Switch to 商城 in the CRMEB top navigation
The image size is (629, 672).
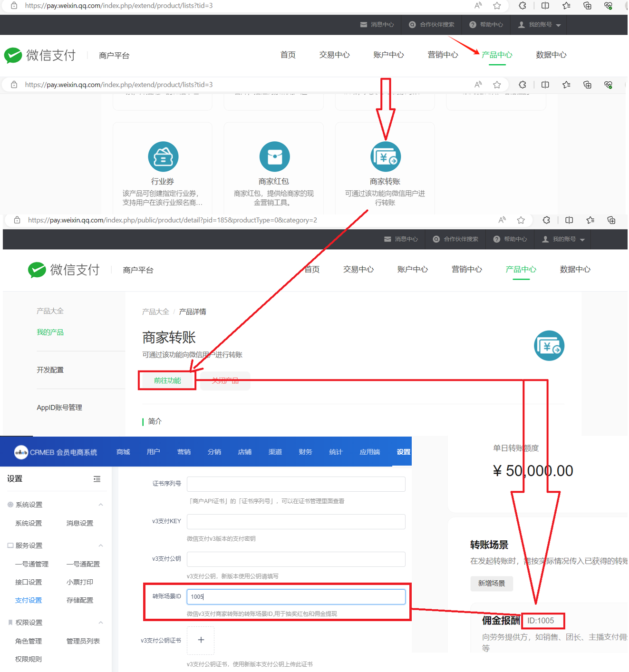coord(123,452)
